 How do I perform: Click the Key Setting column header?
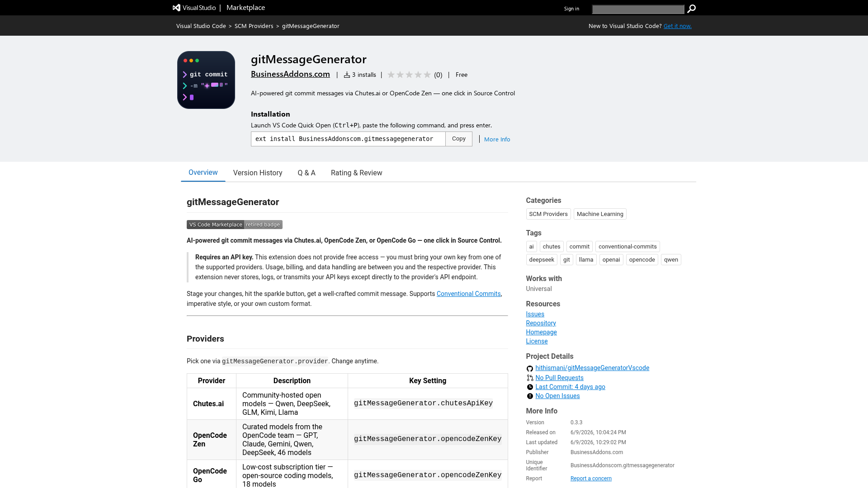[x=428, y=381]
